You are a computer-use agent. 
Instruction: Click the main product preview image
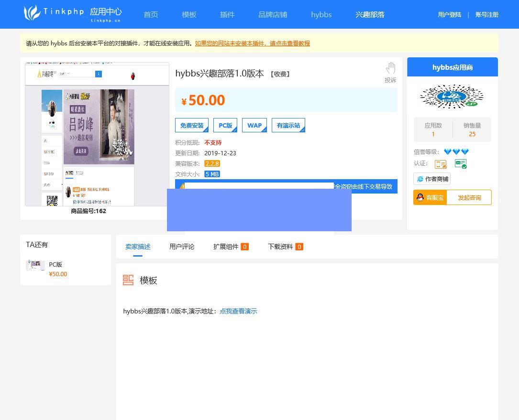tap(97, 134)
